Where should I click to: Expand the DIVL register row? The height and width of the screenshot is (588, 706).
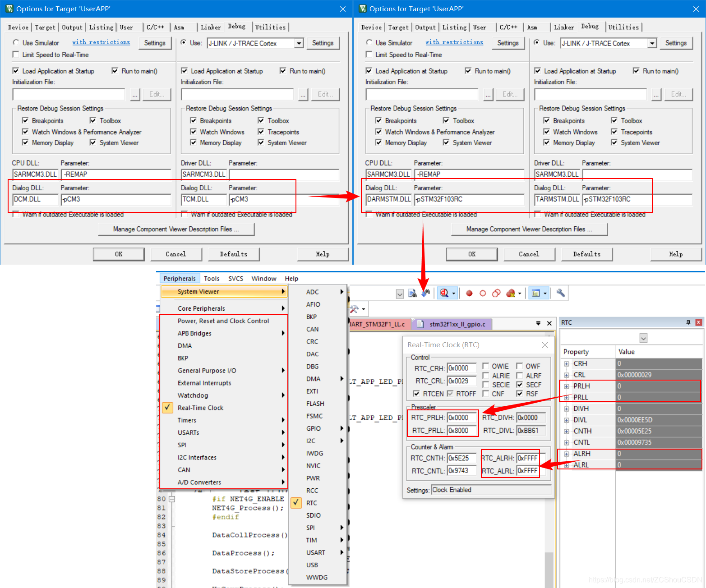(567, 420)
